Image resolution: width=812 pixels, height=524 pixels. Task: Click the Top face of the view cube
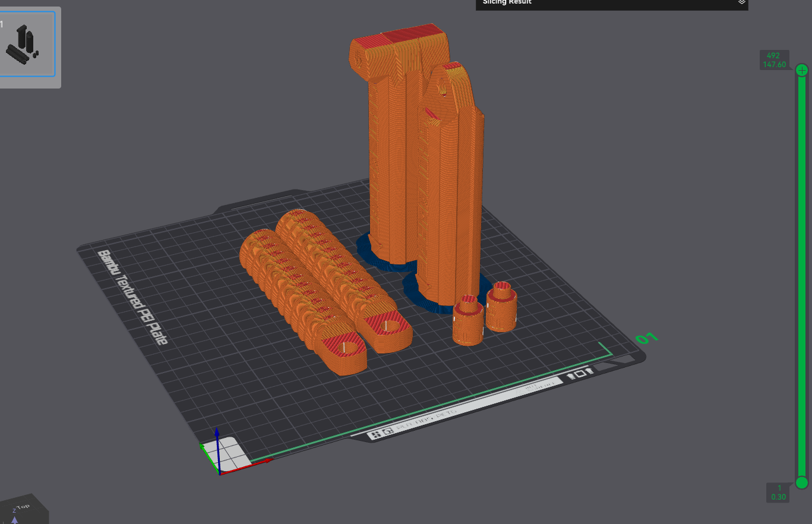pos(23,507)
